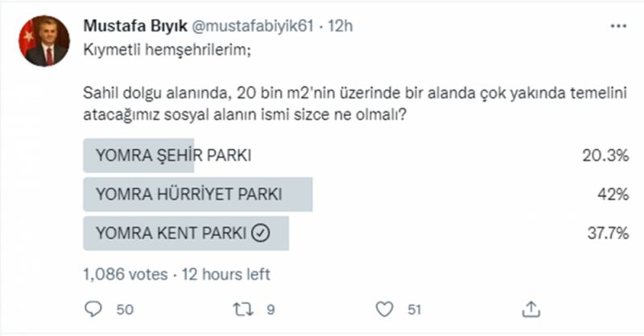Click the 51 likes count
This screenshot has width=644, height=336.
[415, 309]
